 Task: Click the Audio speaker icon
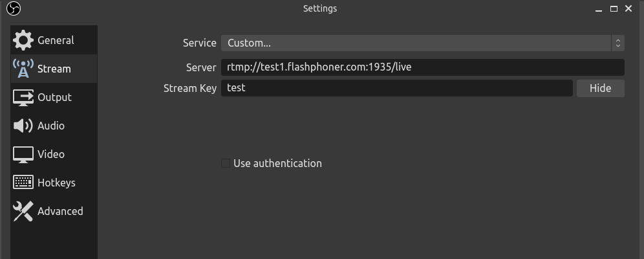click(23, 126)
